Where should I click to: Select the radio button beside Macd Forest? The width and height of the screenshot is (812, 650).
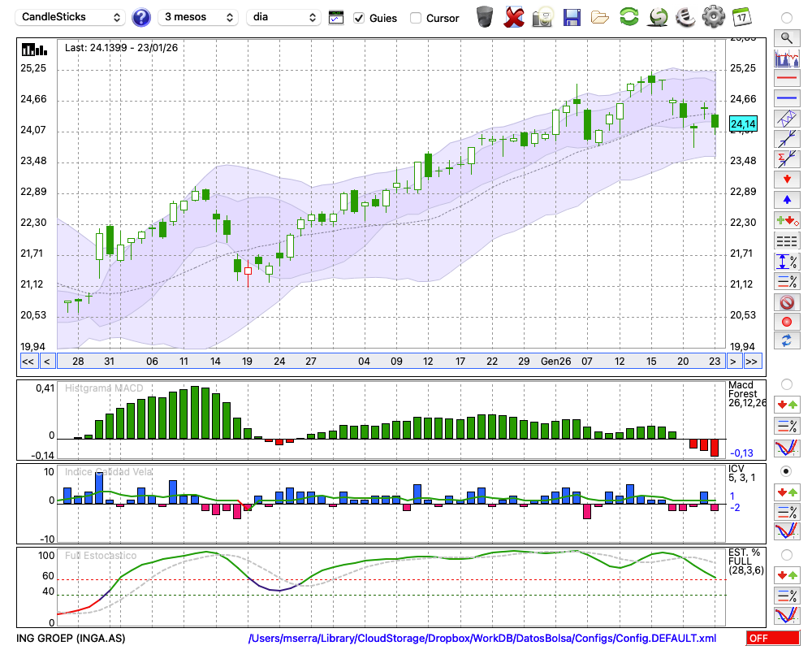coord(786,383)
